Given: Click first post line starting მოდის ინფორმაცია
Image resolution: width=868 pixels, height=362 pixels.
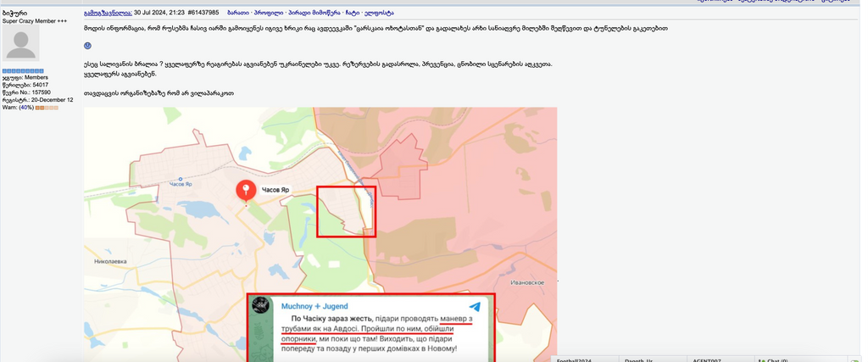Looking at the screenshot, I should tap(376, 28).
